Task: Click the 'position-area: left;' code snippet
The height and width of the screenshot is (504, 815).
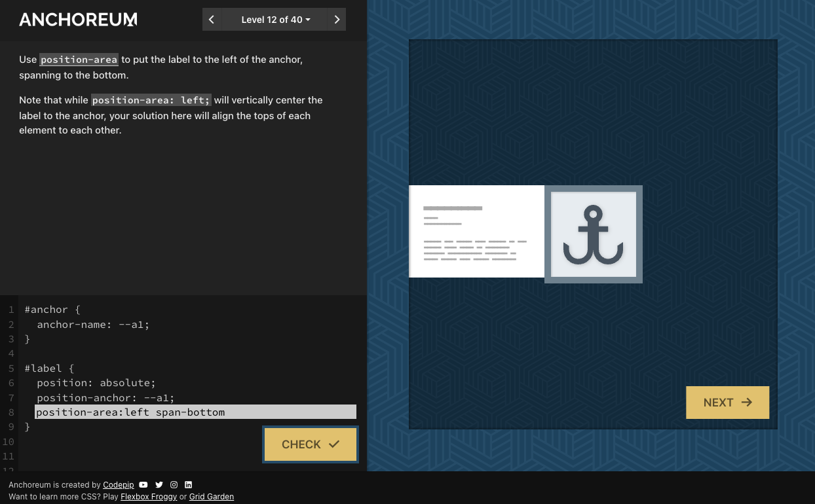Action: click(x=151, y=100)
